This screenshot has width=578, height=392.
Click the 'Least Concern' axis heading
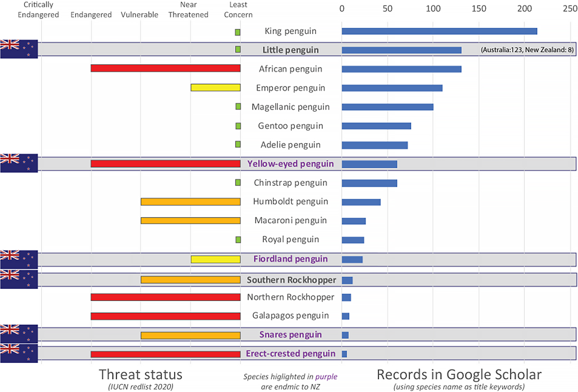point(238,10)
